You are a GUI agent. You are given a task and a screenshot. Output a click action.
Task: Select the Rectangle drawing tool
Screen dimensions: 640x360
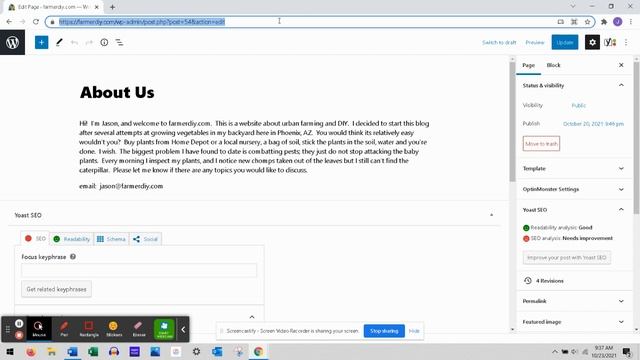89,329
